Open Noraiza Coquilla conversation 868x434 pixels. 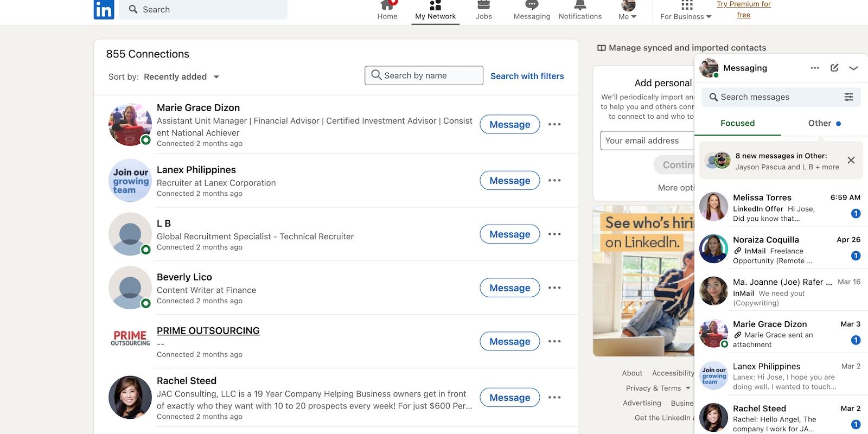coord(781,250)
